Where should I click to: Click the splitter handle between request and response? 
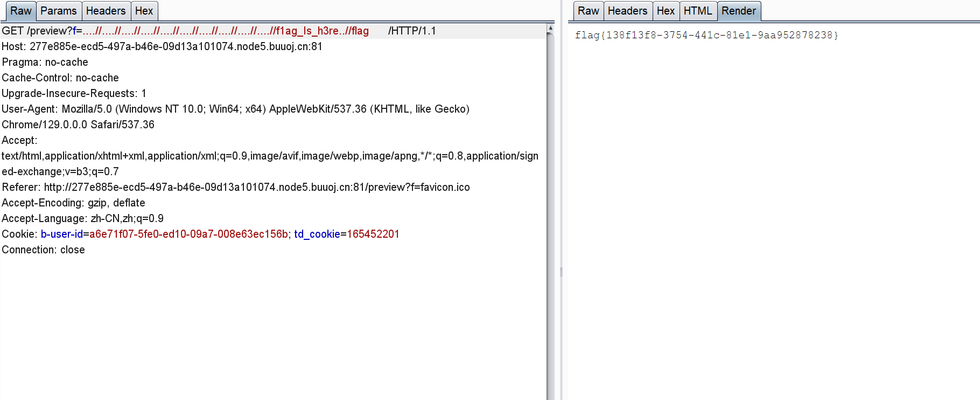(x=561, y=272)
